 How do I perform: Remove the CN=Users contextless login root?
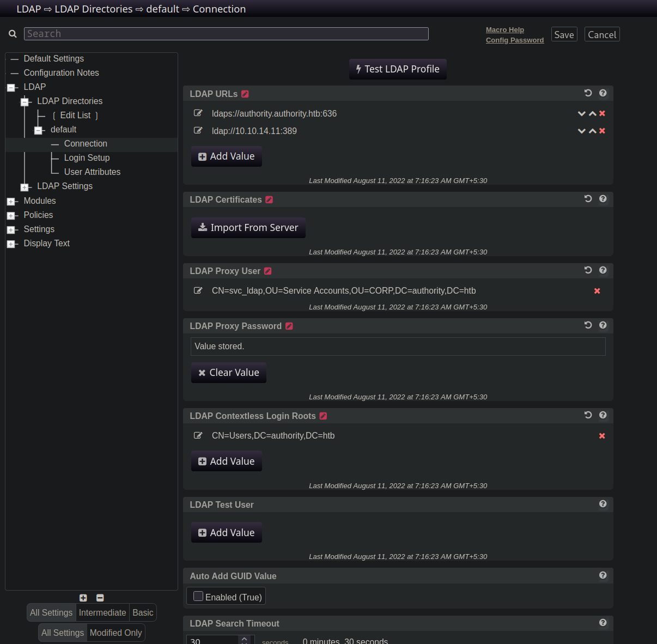pyautogui.click(x=602, y=436)
